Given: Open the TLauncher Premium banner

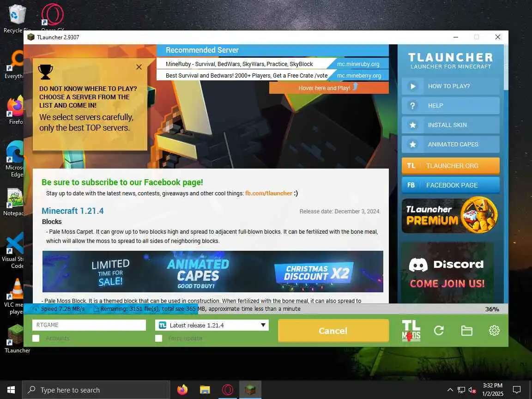Looking at the screenshot, I should click(x=450, y=215).
